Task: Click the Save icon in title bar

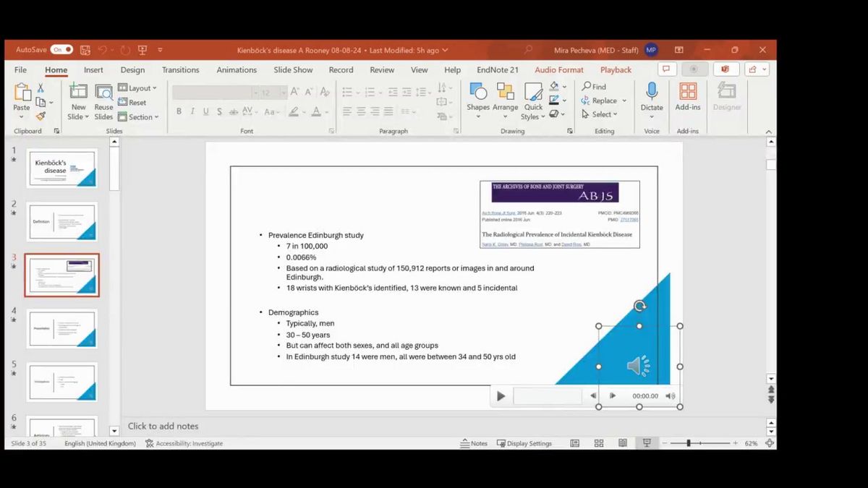Action: pos(85,50)
